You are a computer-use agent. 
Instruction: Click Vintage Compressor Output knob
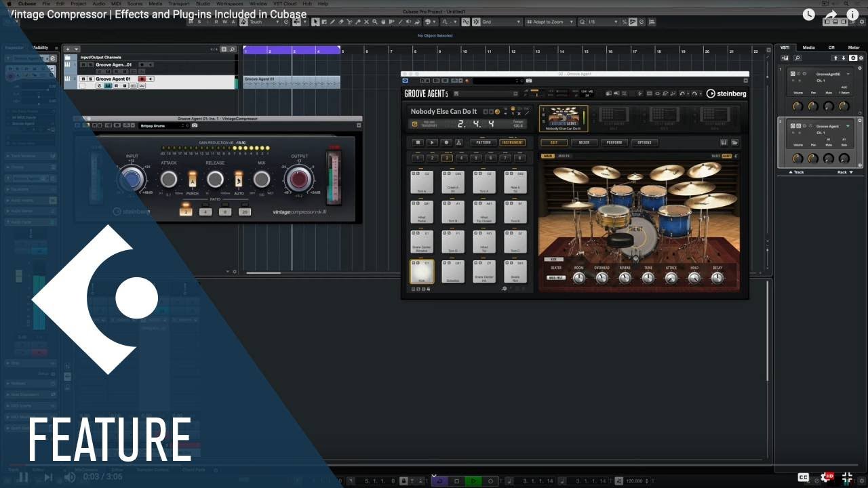[299, 179]
